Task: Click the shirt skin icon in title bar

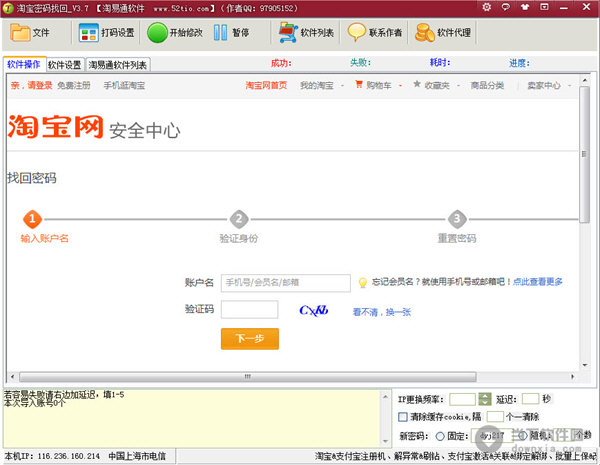Action: point(525,7)
